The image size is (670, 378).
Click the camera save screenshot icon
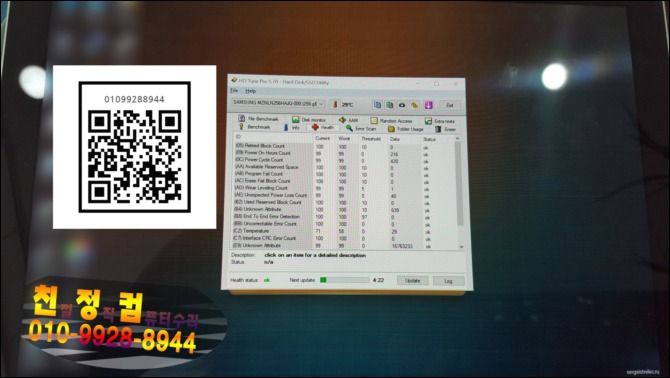click(x=402, y=105)
